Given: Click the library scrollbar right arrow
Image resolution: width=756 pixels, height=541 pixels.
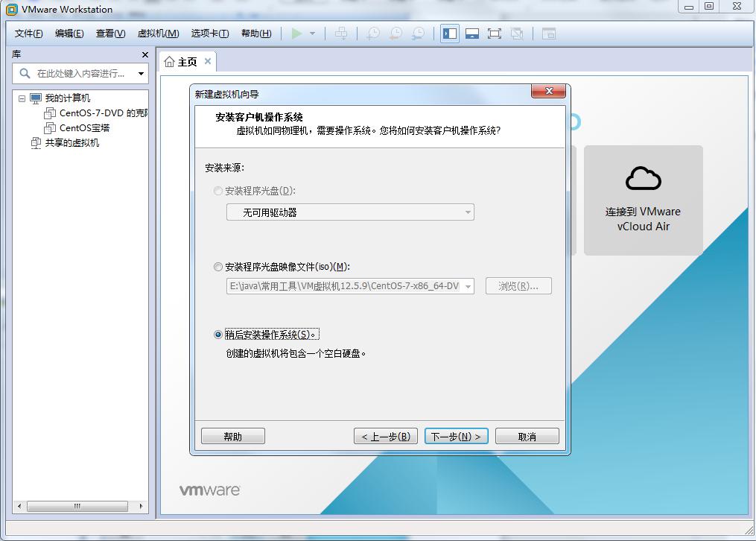Looking at the screenshot, I should (141, 506).
